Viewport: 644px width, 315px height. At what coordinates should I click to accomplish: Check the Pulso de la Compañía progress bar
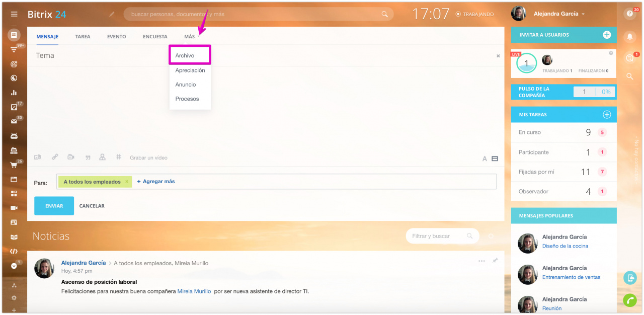(594, 92)
